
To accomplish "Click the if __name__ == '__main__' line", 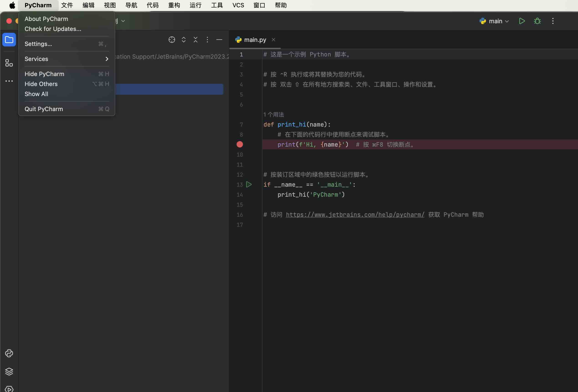I will coord(309,185).
